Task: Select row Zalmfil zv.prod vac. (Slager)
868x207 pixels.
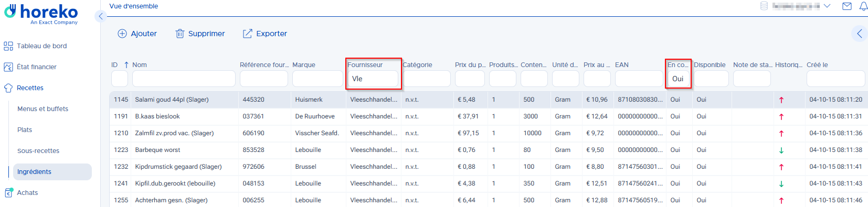Action: 489,133
